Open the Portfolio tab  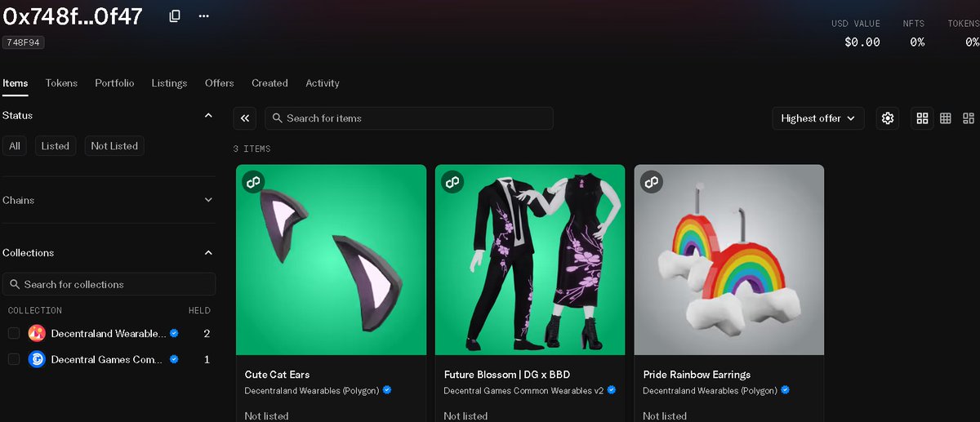114,83
